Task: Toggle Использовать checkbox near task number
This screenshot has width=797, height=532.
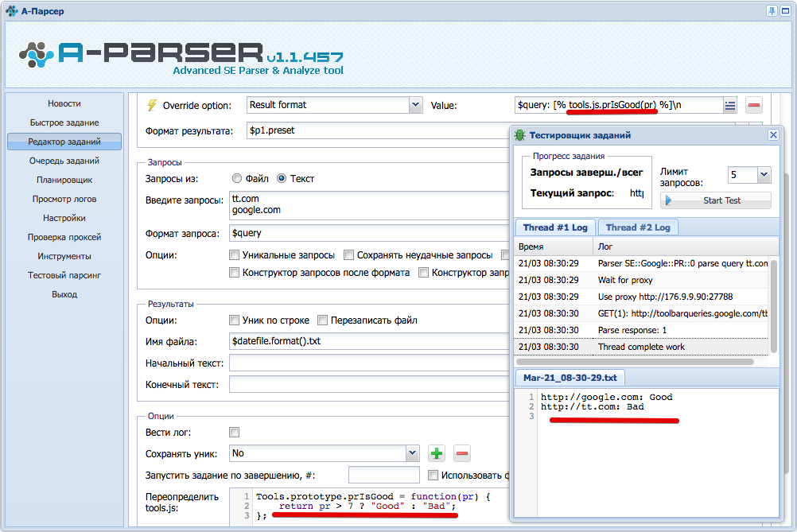Action: point(433,475)
